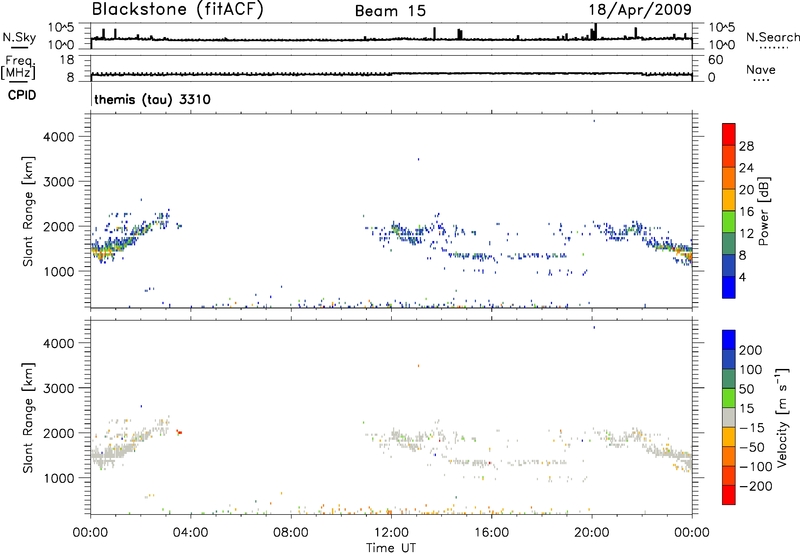Click the 'themis (tau) 3310' text
The image size is (800, 554).
tap(153, 99)
